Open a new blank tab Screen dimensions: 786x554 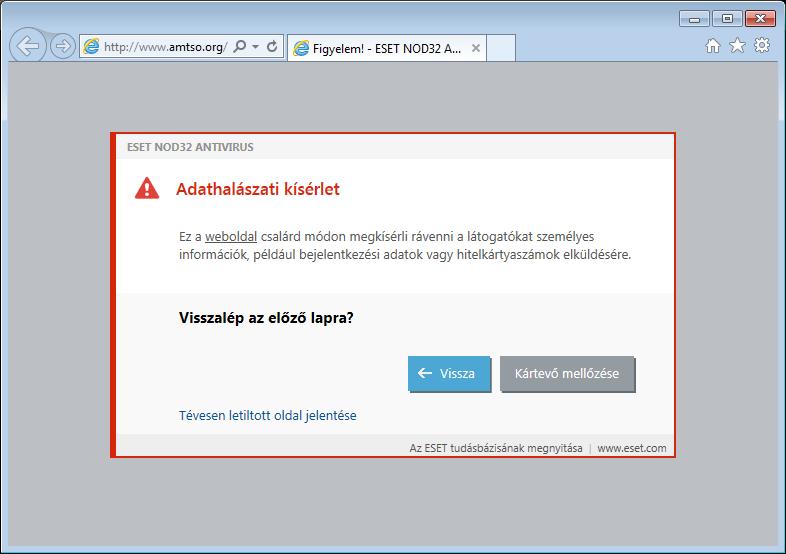pos(501,48)
